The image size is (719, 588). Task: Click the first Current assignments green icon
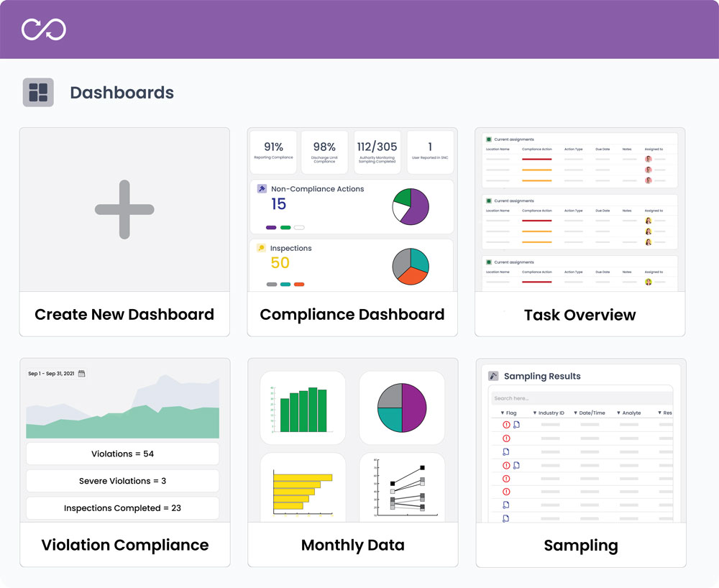(x=489, y=139)
